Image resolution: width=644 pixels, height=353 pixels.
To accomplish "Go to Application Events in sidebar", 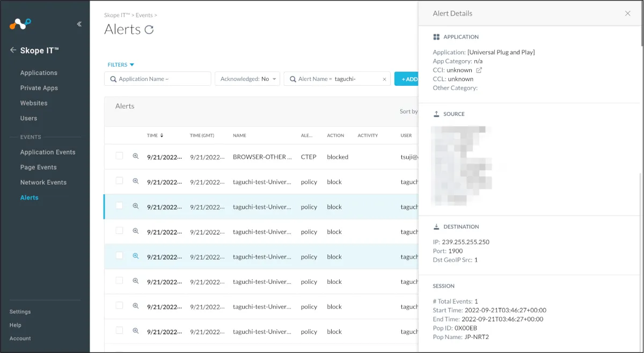I will (x=48, y=152).
